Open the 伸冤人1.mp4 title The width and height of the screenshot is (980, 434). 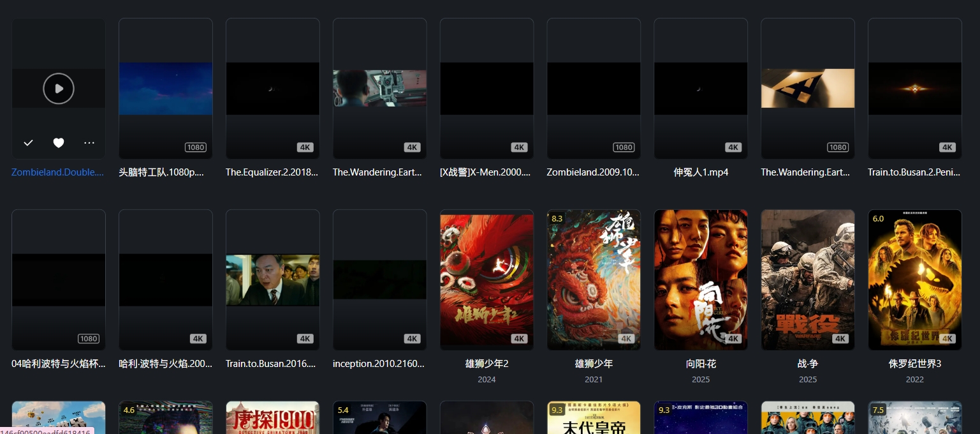[701, 172]
